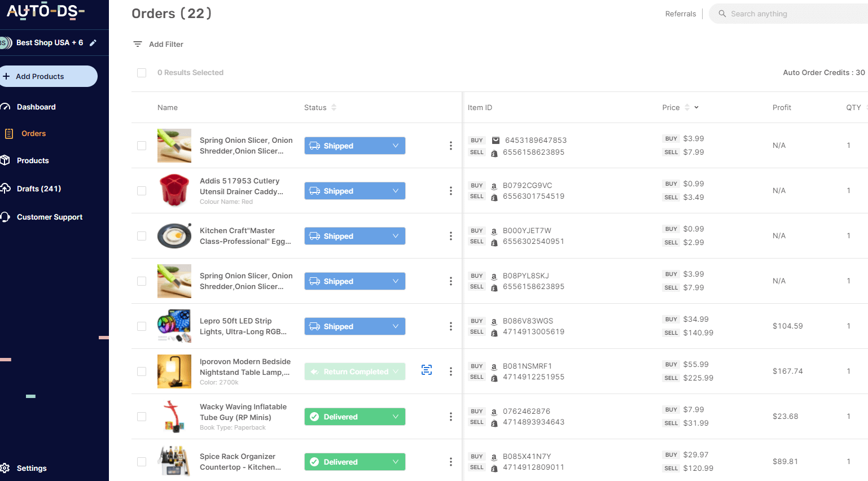Click the Orders clipboard icon
This screenshot has height=481, width=868.
pos(9,134)
